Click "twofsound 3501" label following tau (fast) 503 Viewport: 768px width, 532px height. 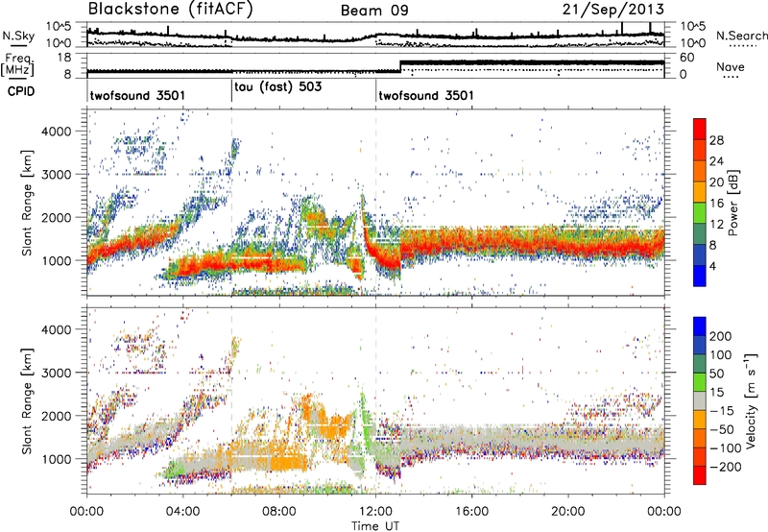426,95
